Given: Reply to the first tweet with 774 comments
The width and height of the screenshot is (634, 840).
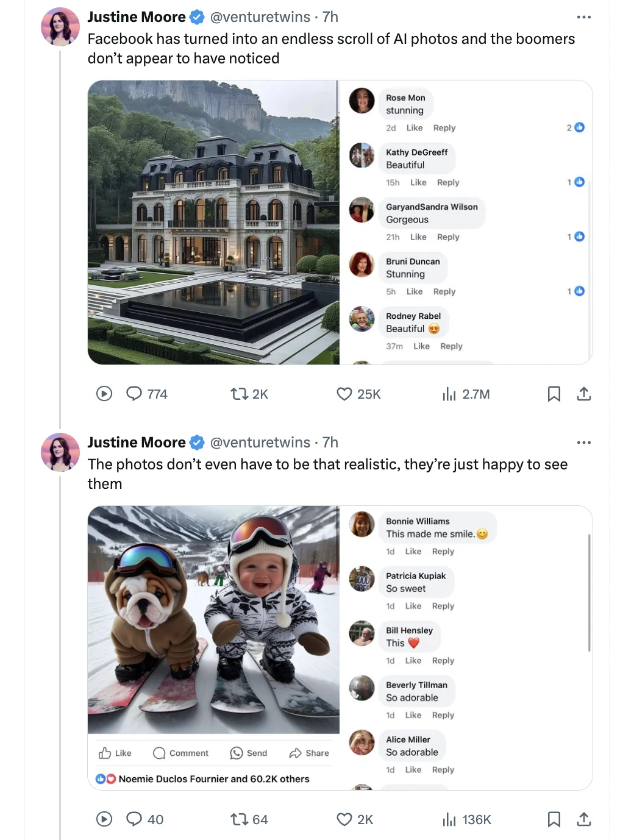Looking at the screenshot, I should coord(134,394).
